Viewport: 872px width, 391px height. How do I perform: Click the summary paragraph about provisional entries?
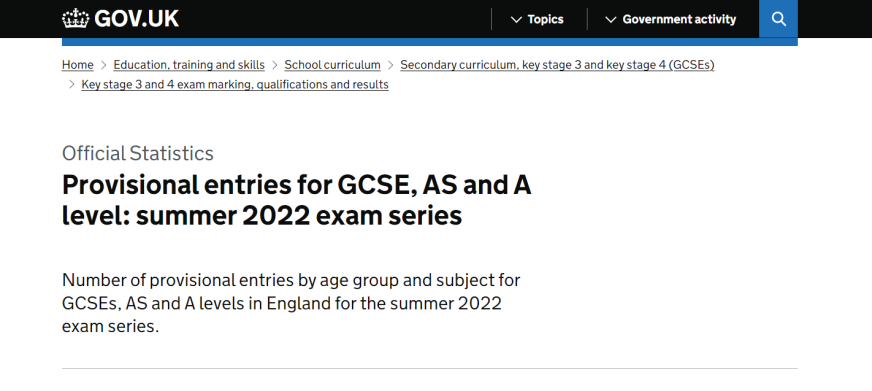291,303
